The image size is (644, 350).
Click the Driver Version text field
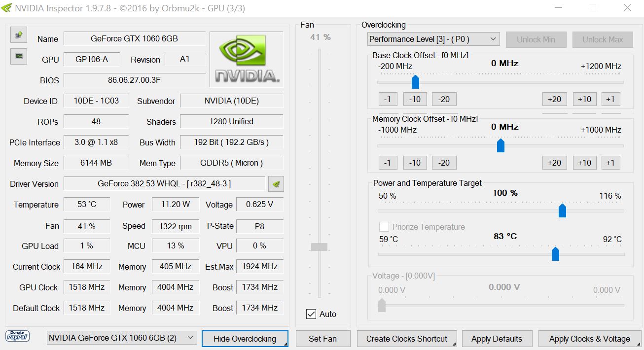[x=164, y=184]
